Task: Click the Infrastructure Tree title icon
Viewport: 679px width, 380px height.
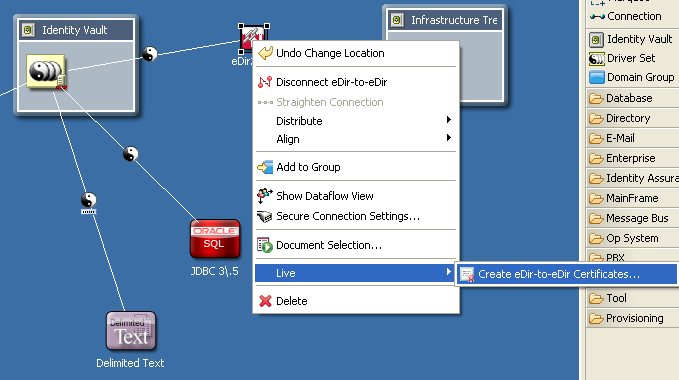Action: [x=397, y=20]
